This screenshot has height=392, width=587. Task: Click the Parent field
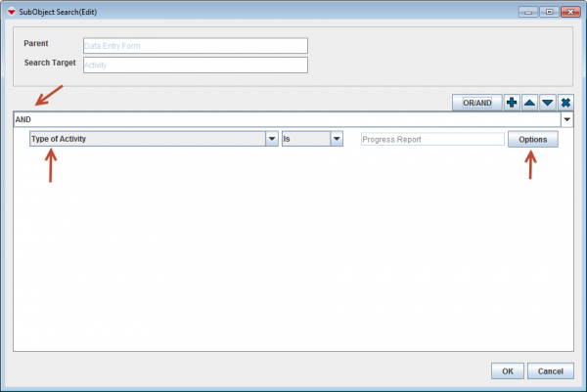[195, 45]
